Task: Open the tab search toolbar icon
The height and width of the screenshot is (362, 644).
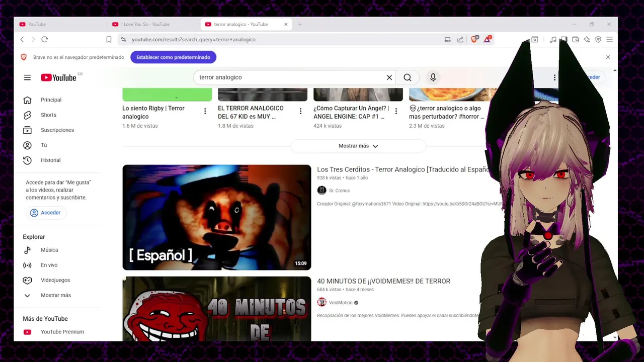Action: [535, 39]
